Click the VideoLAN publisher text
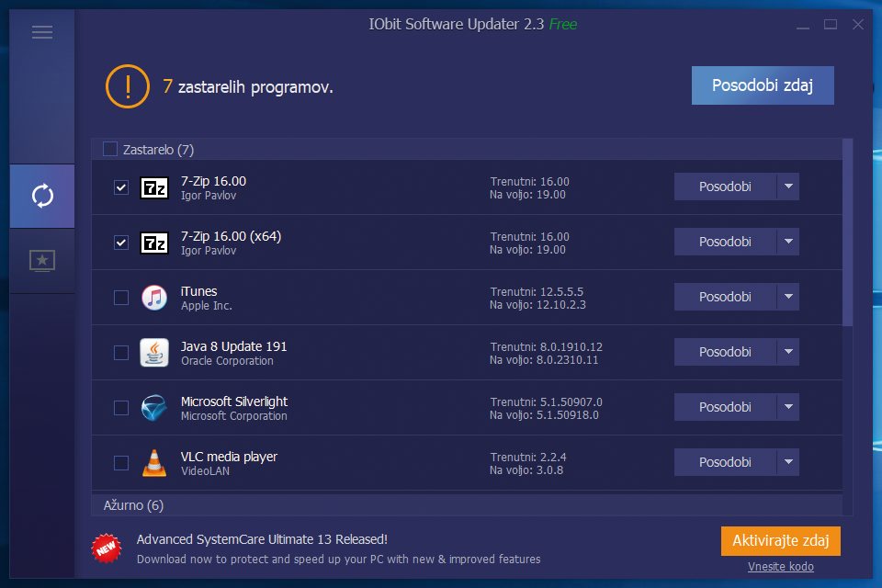This screenshot has height=588, width=882. click(x=205, y=471)
